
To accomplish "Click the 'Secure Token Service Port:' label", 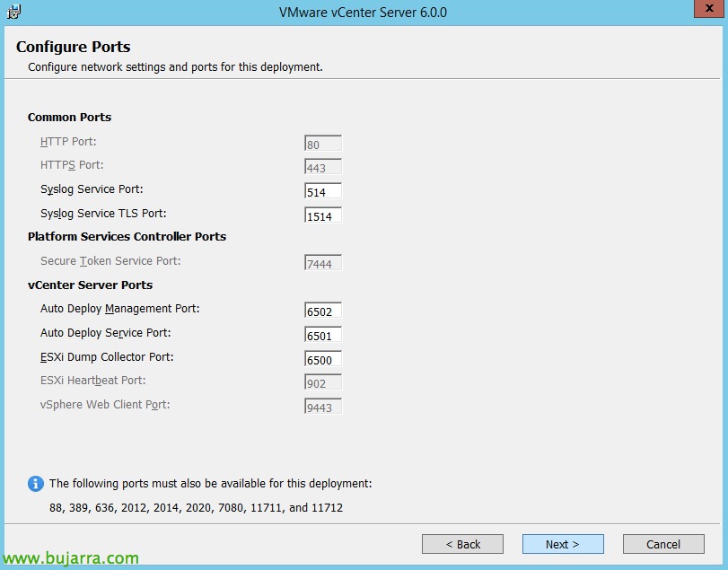I will (110, 261).
